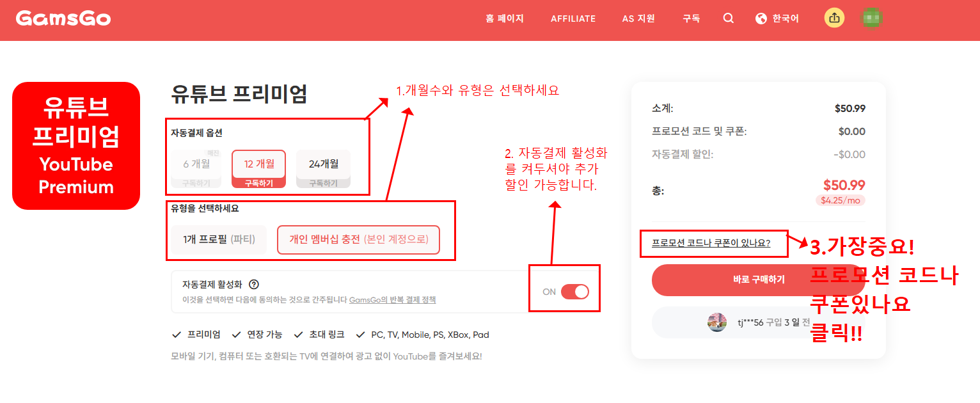Choose 개인 멤버십 충전 type

(358, 240)
